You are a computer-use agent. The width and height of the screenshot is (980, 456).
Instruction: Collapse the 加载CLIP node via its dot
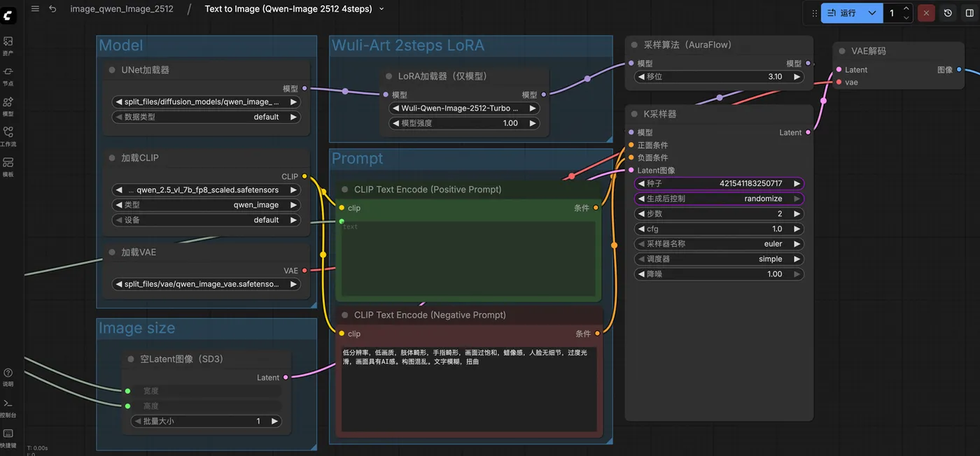click(112, 158)
